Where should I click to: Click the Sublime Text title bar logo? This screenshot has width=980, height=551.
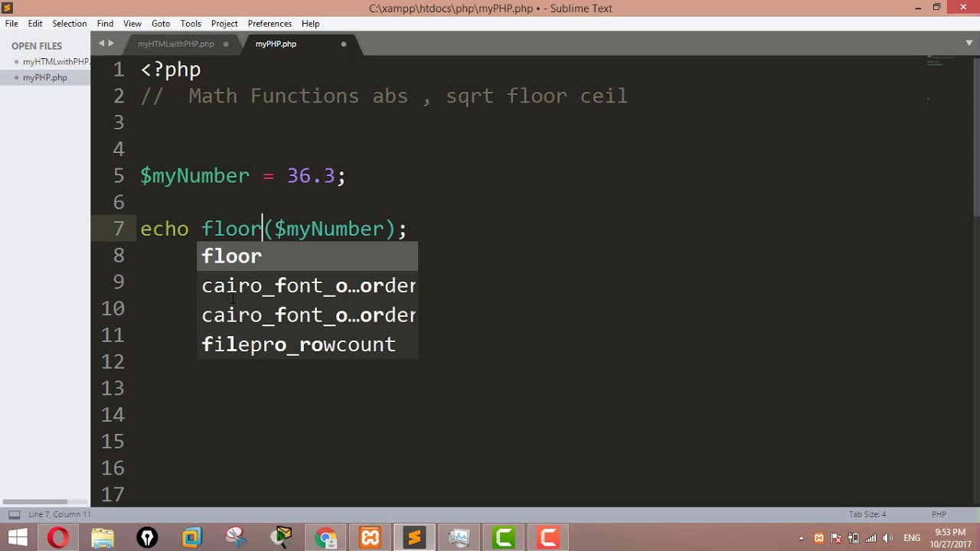coord(8,8)
